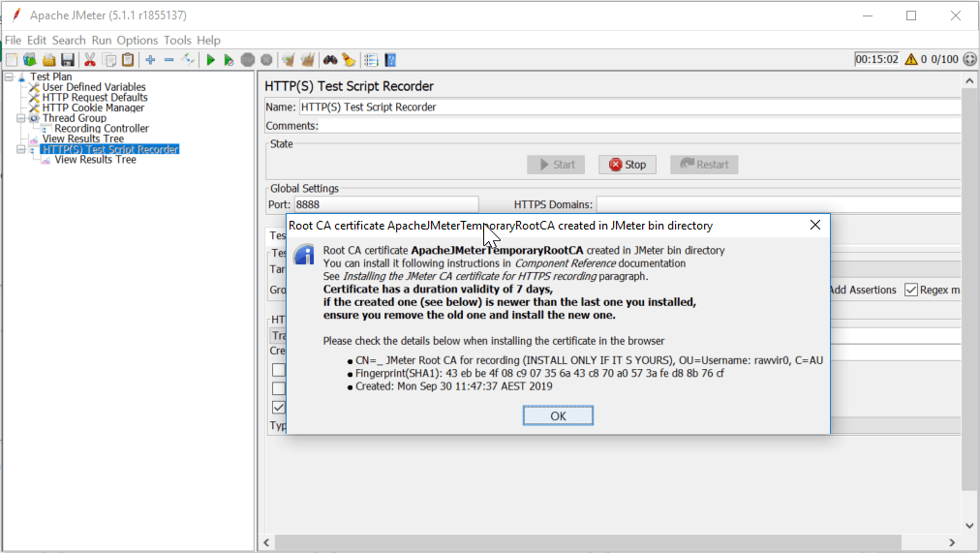Viewport: 980px width, 553px height.
Task: Click the broom Reset Search icon
Action: pyautogui.click(x=349, y=60)
